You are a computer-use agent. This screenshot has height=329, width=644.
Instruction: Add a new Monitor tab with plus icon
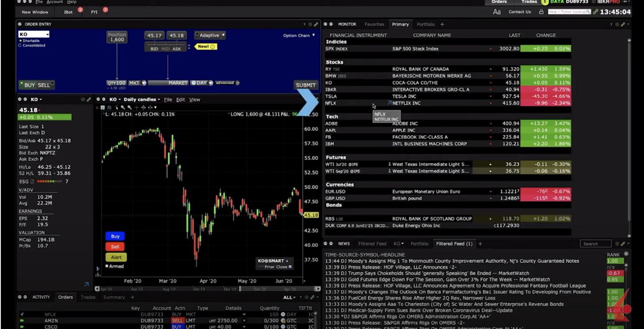[442, 24]
